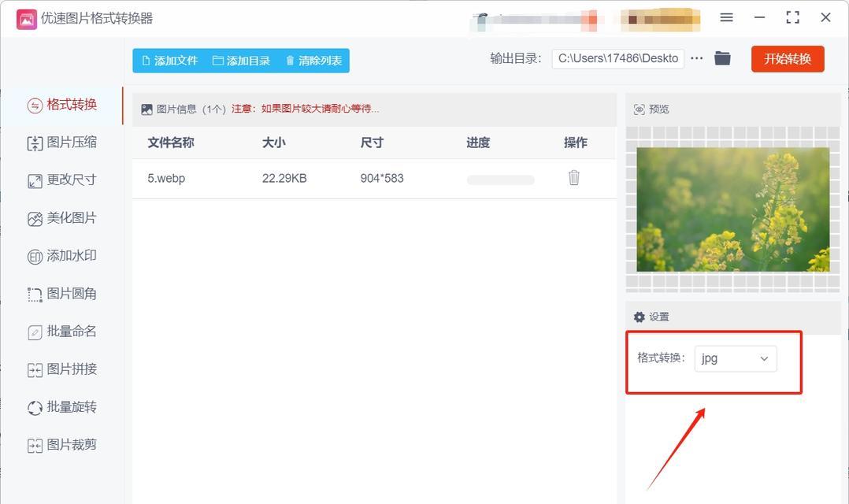
Task: Click the output directory path field
Action: coord(617,58)
